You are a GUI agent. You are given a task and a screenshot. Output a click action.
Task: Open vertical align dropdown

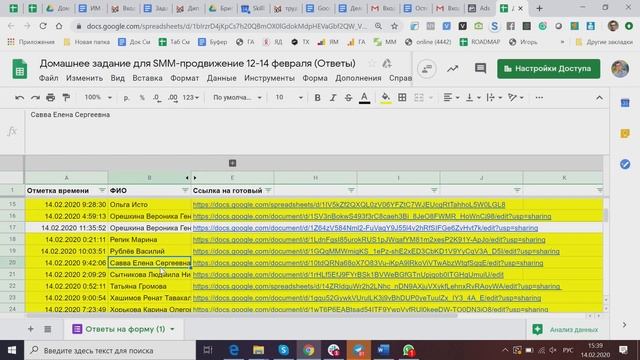(x=473, y=98)
